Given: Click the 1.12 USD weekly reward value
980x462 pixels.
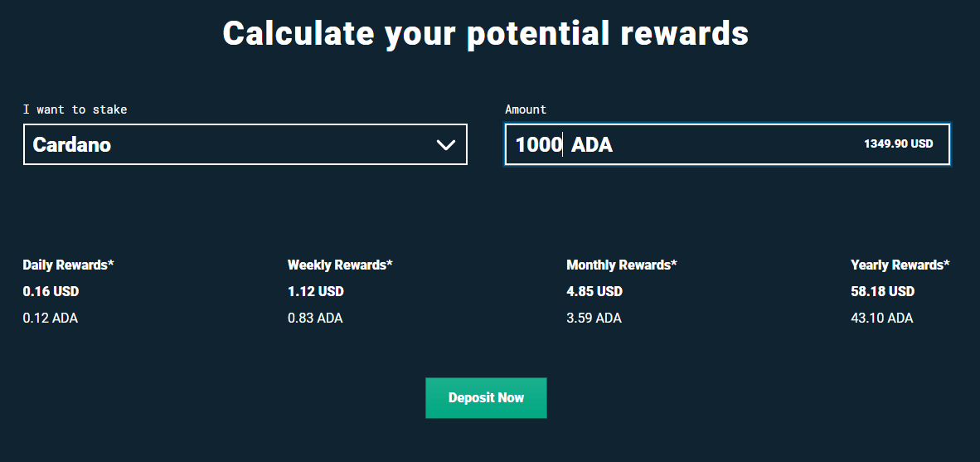Looking at the screenshot, I should coord(315,291).
